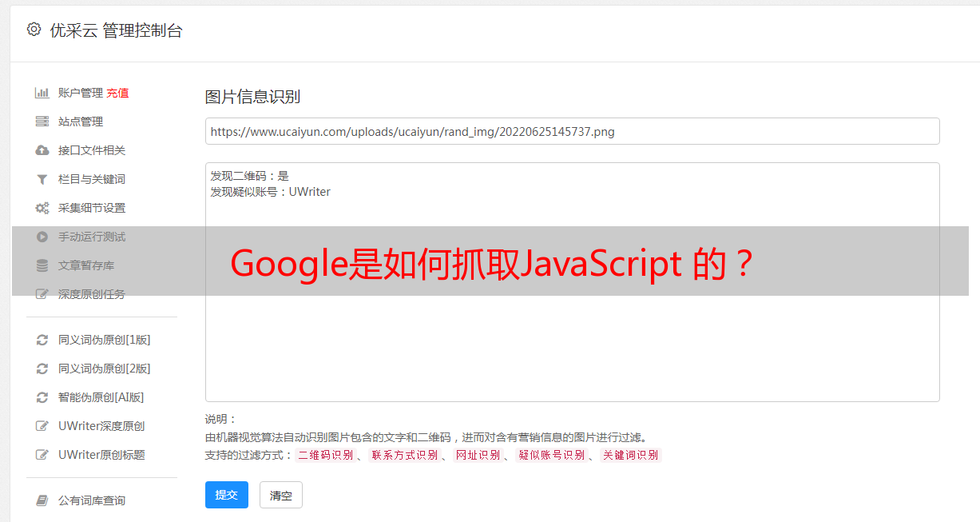The width and height of the screenshot is (980, 522).
Task: Click the refresh icon for 智能伪原创[AI版]
Action: (x=42, y=397)
